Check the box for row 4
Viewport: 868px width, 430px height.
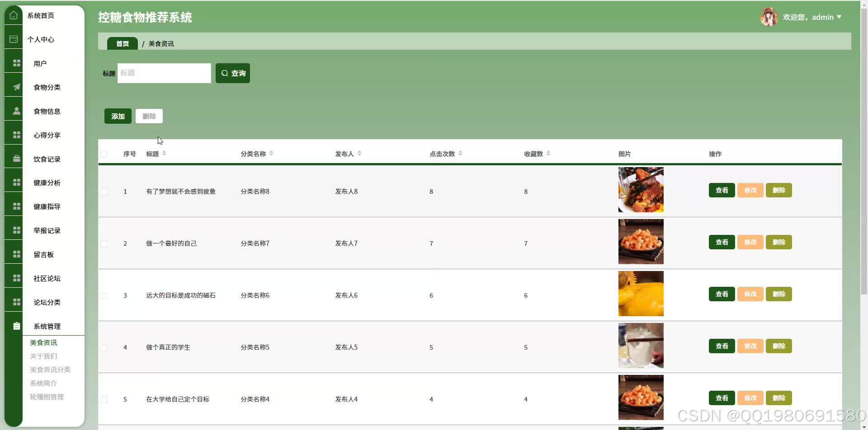(x=104, y=348)
